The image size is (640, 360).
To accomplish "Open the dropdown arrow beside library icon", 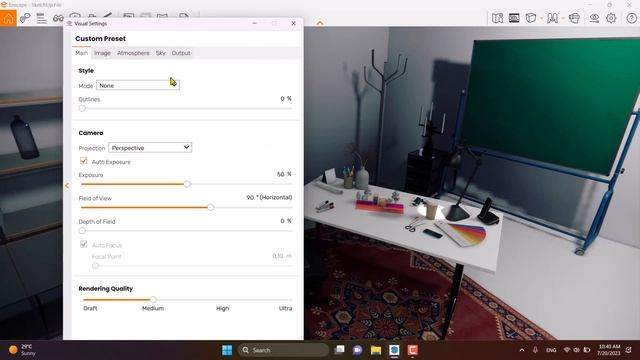I will point(563,18).
